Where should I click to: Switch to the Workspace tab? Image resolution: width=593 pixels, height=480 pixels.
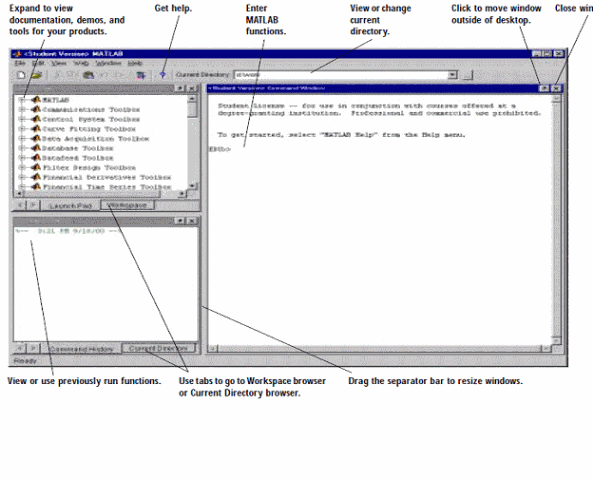pyautogui.click(x=127, y=205)
